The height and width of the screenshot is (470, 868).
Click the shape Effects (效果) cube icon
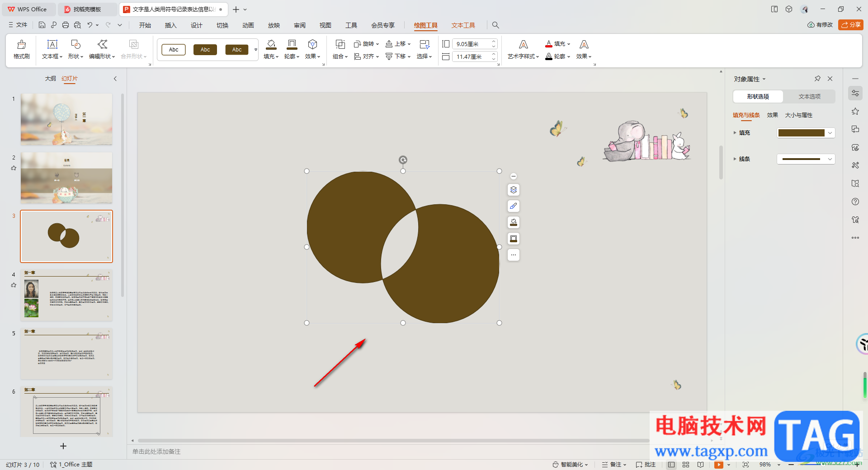(x=312, y=44)
